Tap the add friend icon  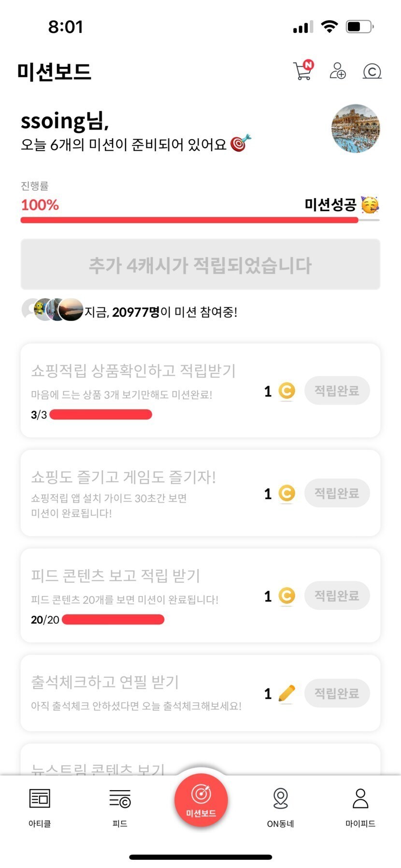[337, 71]
